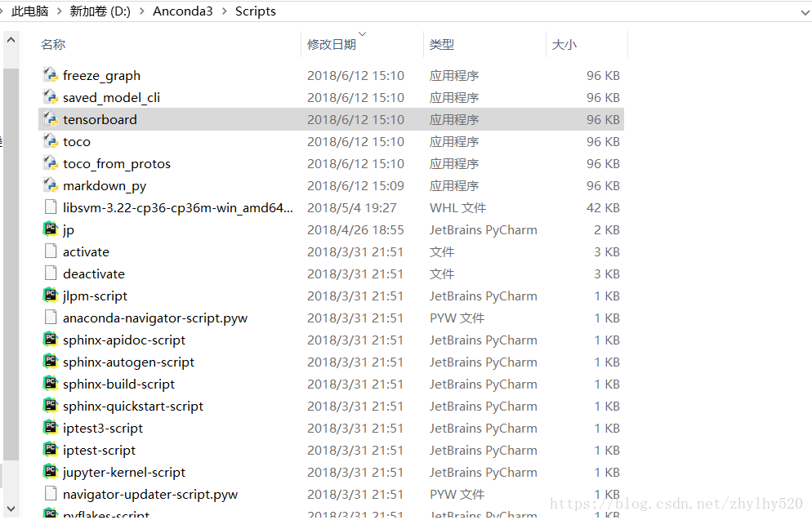
Task: Click the 2018/6/12 15:09 date cell
Action: pos(355,186)
